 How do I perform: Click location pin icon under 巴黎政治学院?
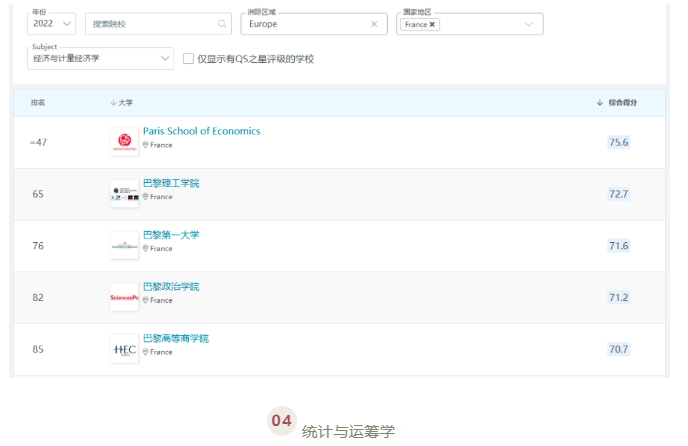146,300
